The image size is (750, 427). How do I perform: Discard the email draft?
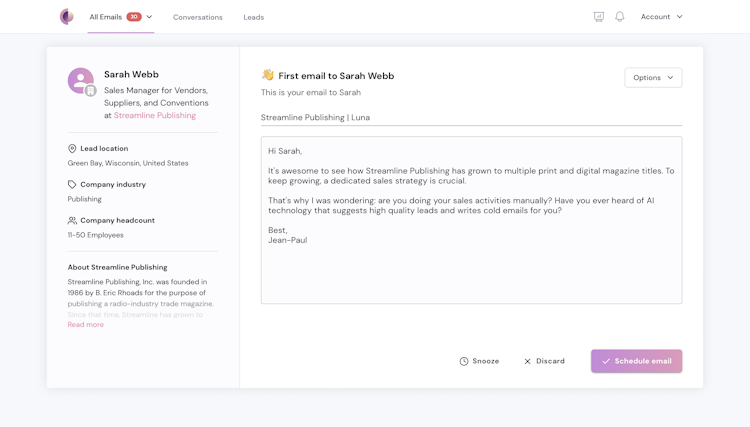544,361
